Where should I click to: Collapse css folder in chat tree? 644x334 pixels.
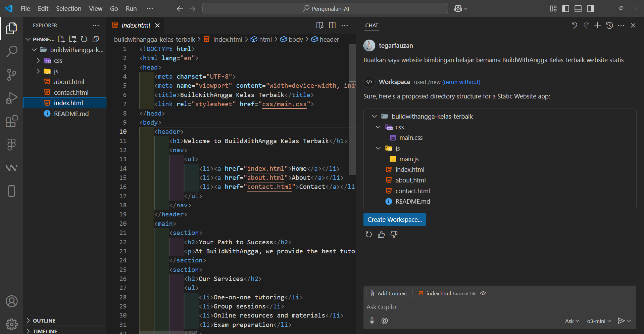378,127
